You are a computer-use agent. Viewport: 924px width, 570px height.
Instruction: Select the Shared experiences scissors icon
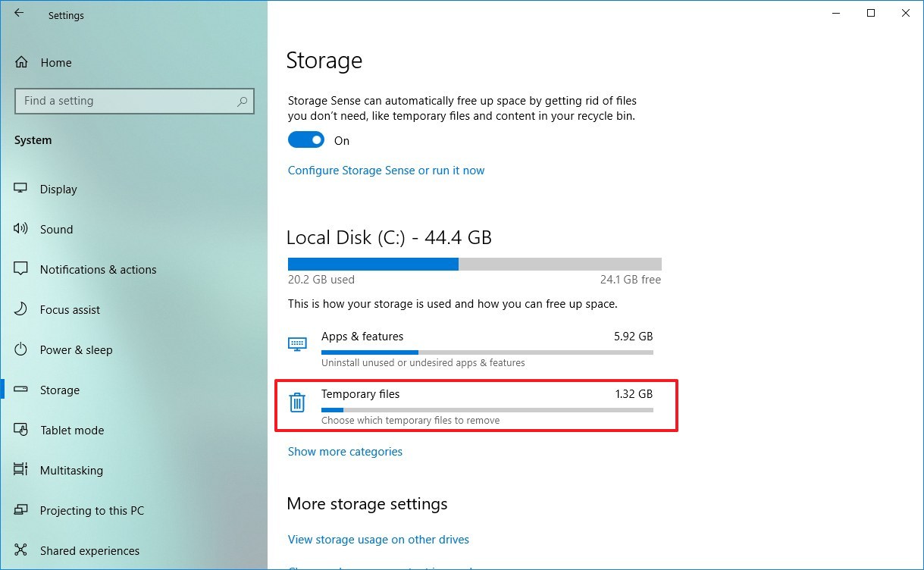coord(21,550)
